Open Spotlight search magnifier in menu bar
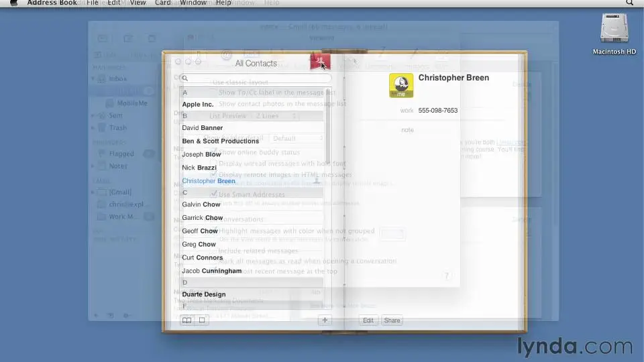The width and height of the screenshot is (644, 362). point(629,3)
